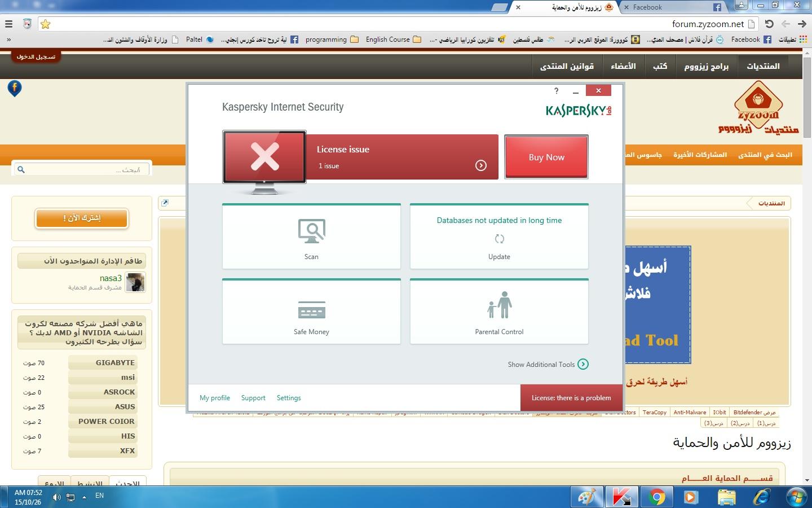
Task: Start database Update in Kaspersky
Action: [x=499, y=236]
